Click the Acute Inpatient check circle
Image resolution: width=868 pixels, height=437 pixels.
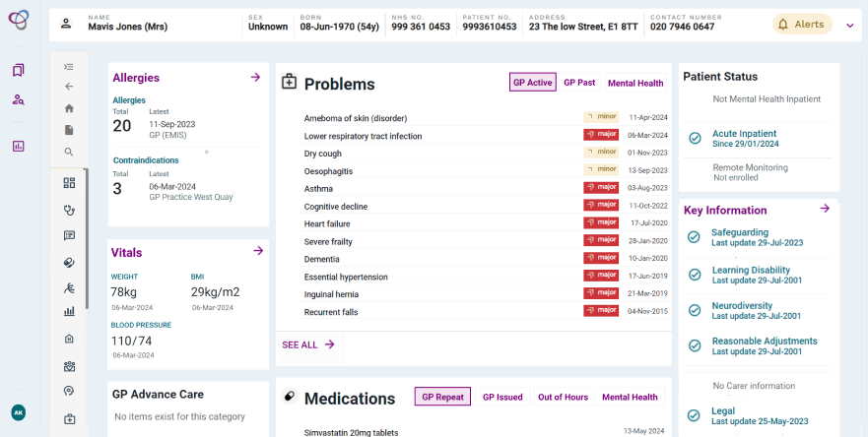[x=695, y=139]
